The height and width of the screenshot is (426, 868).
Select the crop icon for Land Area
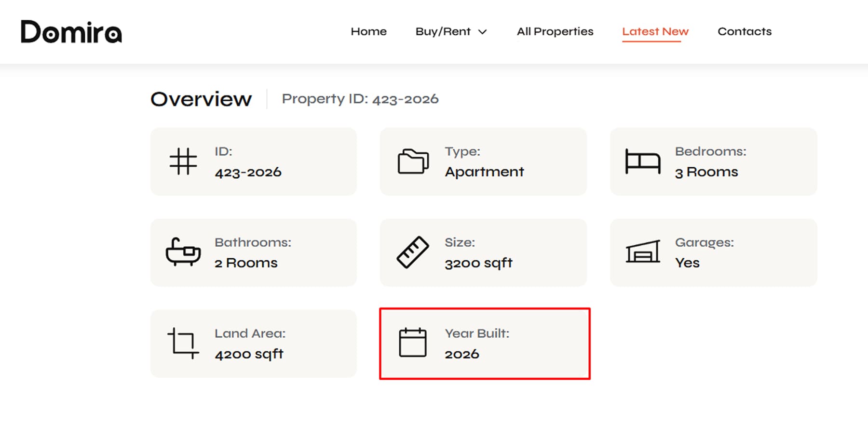point(183,343)
